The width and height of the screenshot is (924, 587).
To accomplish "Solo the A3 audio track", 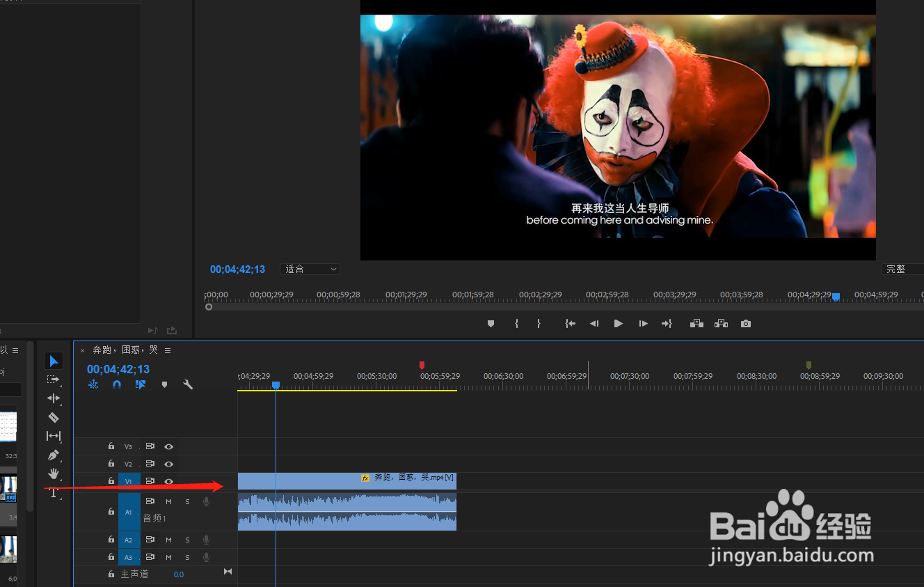I will coord(187,557).
